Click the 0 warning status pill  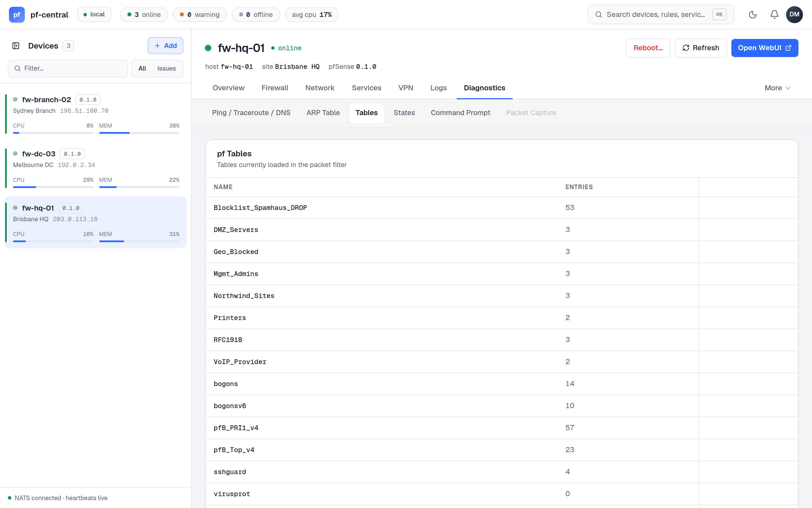[x=200, y=14]
